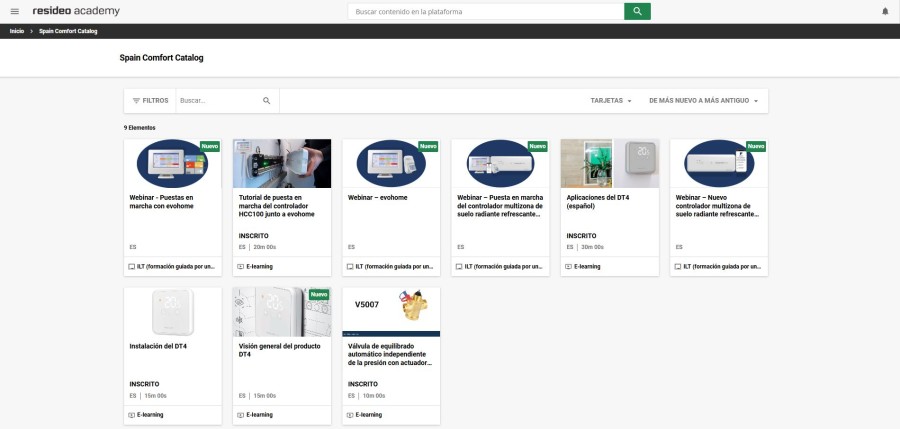
Task: Open Webinar – Puesta en marcha controlador multizona
Action: tap(500, 206)
